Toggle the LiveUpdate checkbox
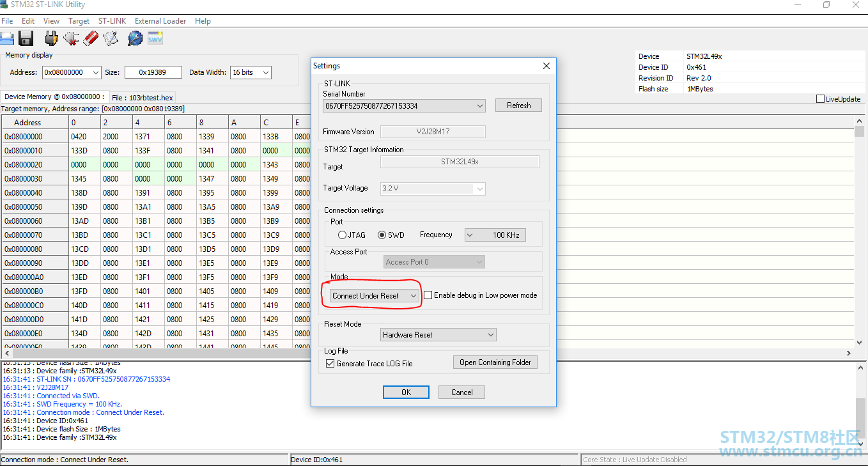The image size is (868, 466). tap(821, 99)
